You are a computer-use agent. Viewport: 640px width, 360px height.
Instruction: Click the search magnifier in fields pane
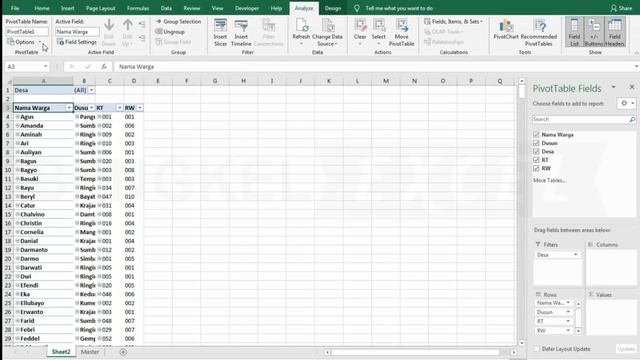(632, 119)
